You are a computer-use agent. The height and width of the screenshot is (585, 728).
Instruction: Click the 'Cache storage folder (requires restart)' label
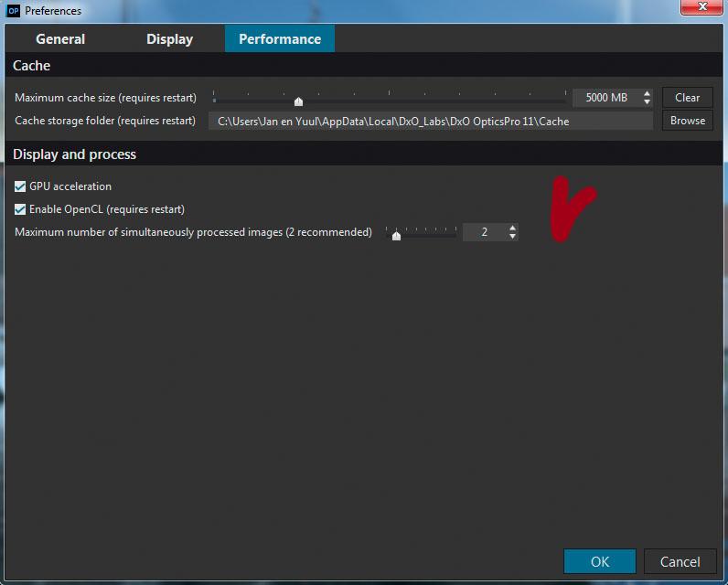click(105, 121)
